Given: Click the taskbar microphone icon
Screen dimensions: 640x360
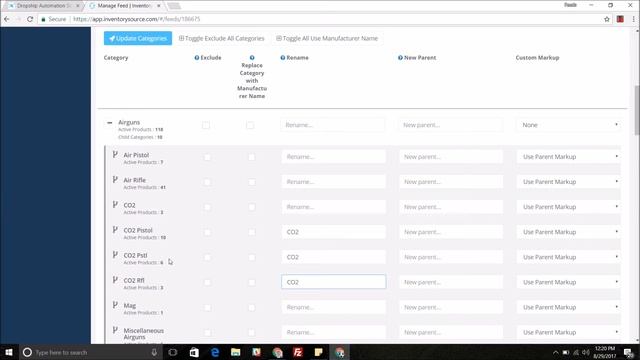Looking at the screenshot, I should point(154,352).
